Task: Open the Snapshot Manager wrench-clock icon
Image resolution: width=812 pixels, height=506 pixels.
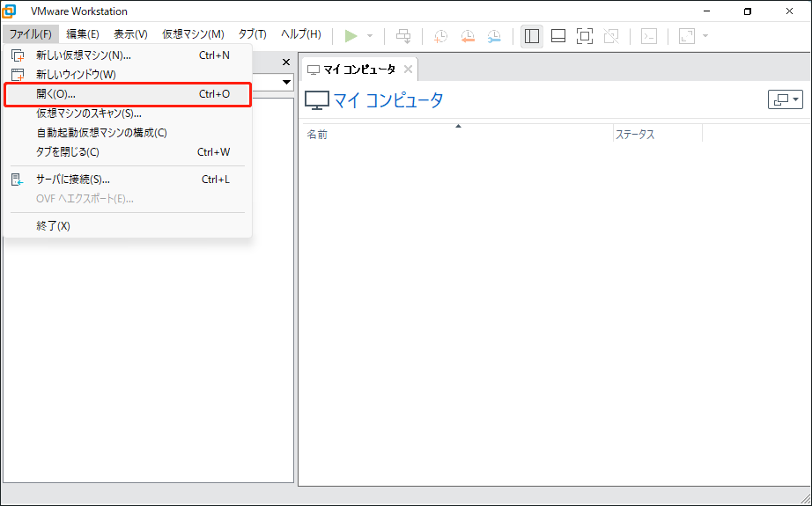Action: 495,36
